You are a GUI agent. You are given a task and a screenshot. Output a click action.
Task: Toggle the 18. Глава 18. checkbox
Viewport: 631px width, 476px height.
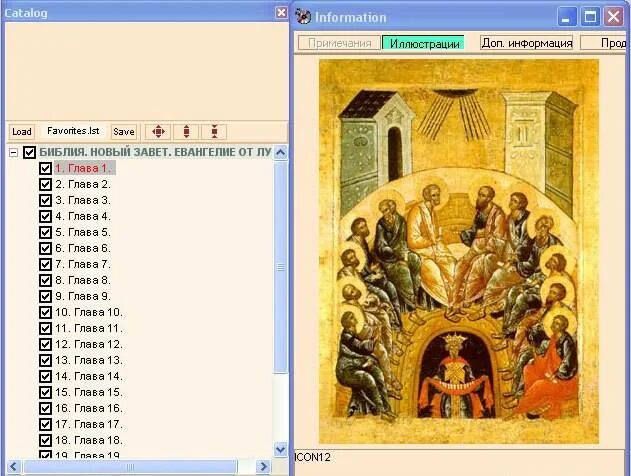click(45, 440)
